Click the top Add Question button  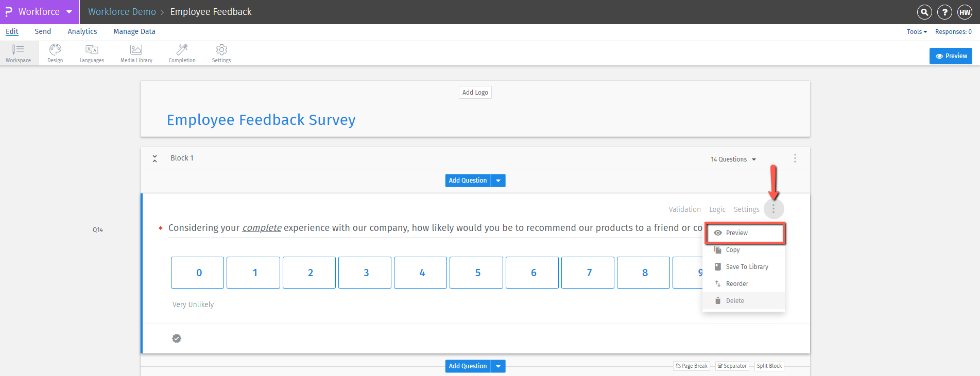pyautogui.click(x=468, y=181)
